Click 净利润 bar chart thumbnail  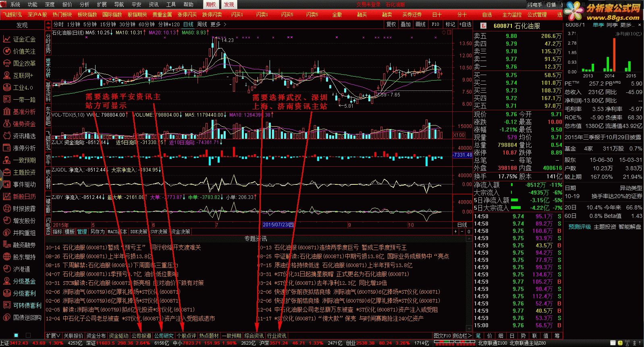(x=604, y=55)
